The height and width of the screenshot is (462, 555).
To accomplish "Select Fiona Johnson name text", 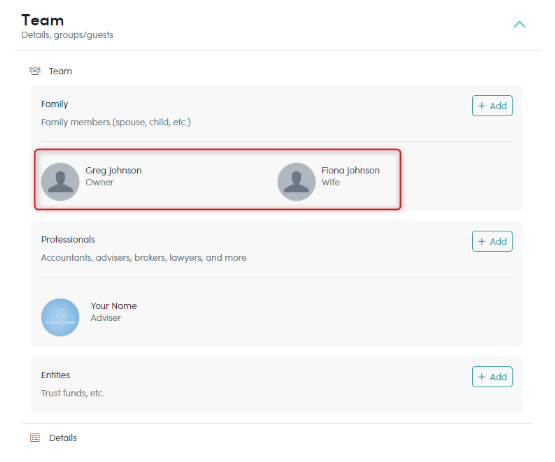I will tap(350, 170).
